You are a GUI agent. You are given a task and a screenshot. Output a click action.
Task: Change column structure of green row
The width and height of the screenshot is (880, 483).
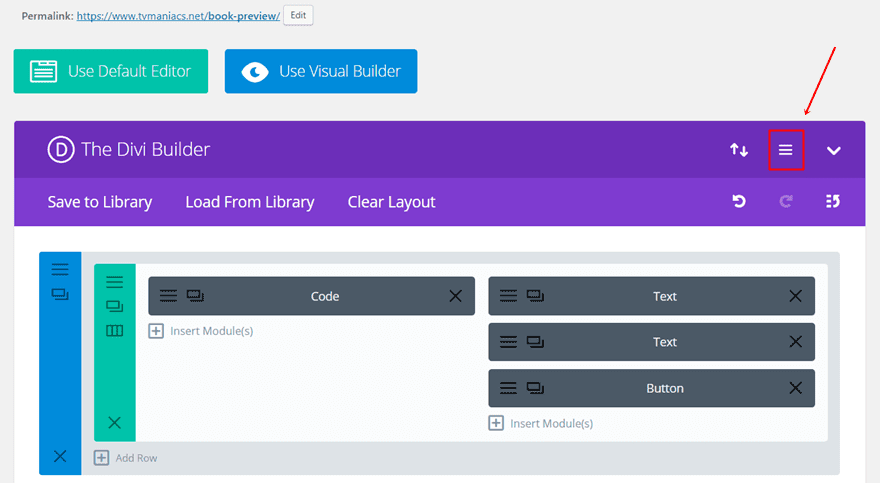pyautogui.click(x=114, y=330)
